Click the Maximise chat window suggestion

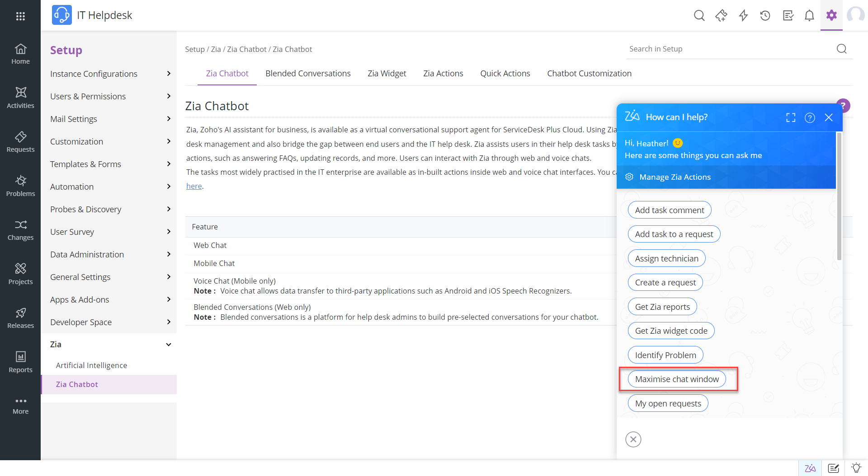[677, 379]
